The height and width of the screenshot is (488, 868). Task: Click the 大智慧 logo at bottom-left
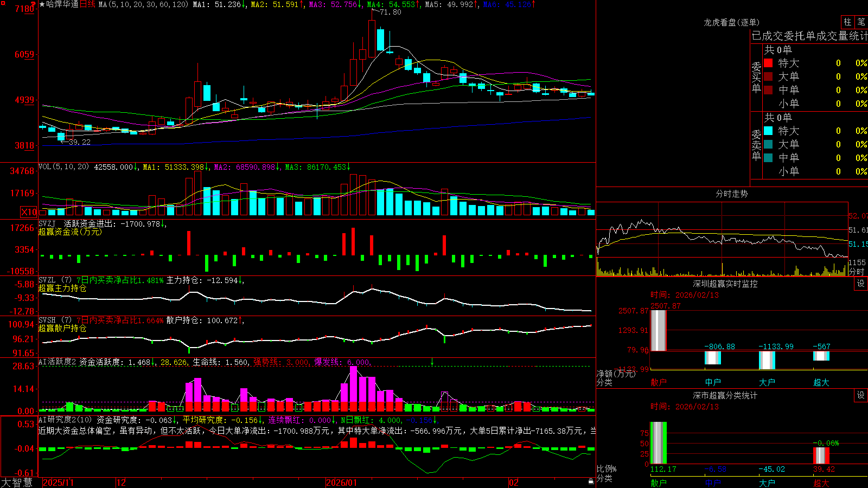pos(17,483)
